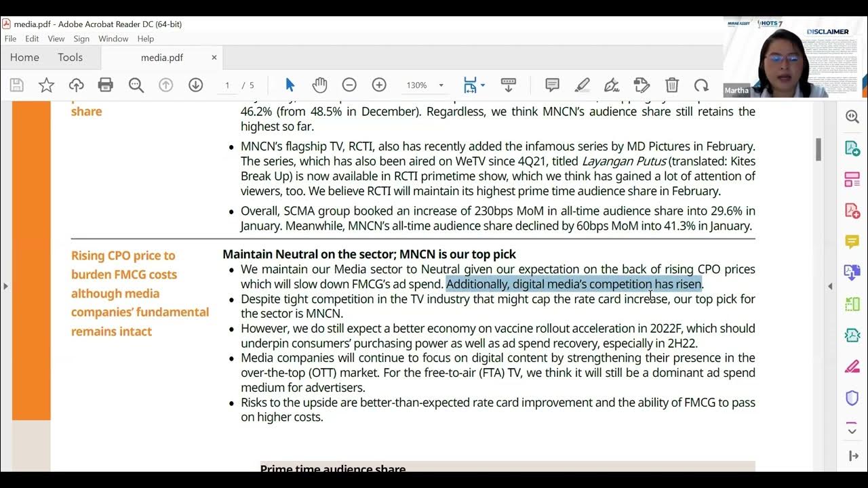Viewport: 868px width, 488px height.
Task: Open the Help menu
Action: click(146, 39)
